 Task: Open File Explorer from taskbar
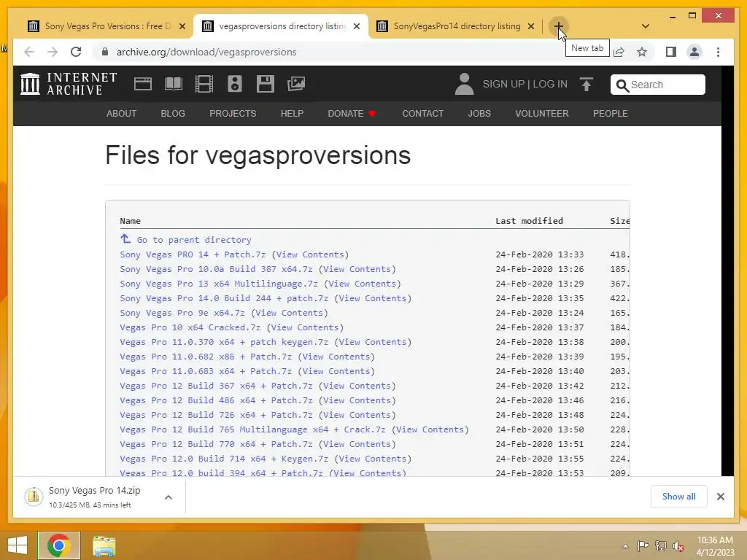104,546
